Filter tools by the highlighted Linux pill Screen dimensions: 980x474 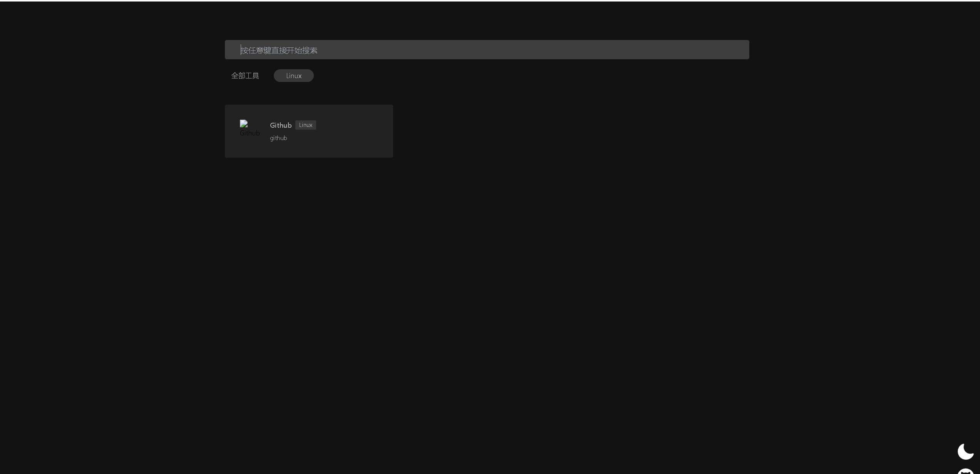tap(293, 76)
